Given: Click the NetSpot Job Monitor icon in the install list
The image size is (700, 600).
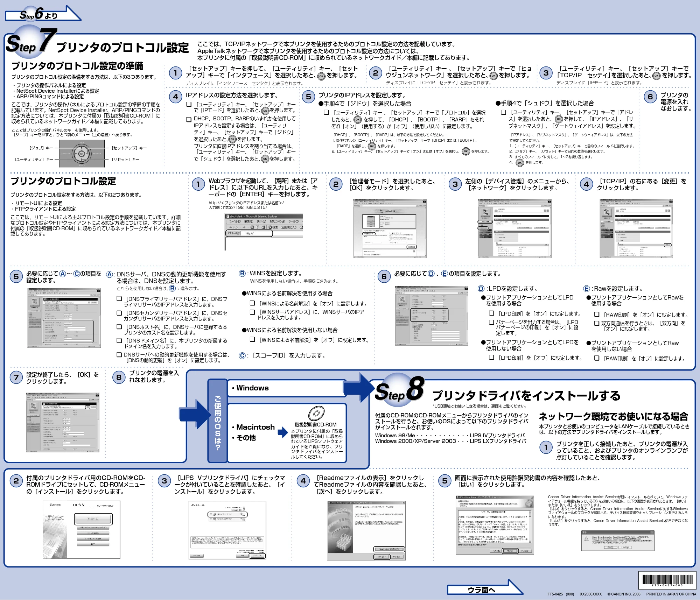Looking at the screenshot, I should pyautogui.click(x=215, y=519).
